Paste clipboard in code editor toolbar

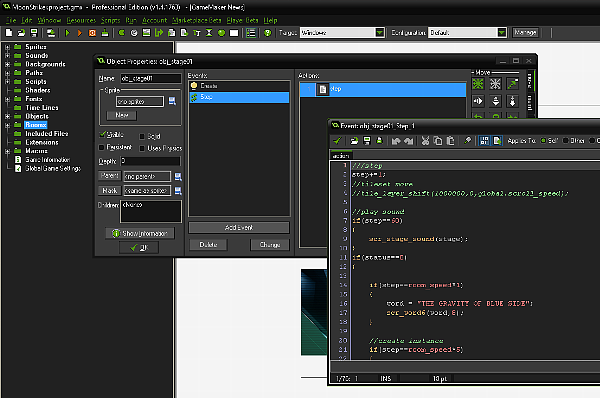451,141
